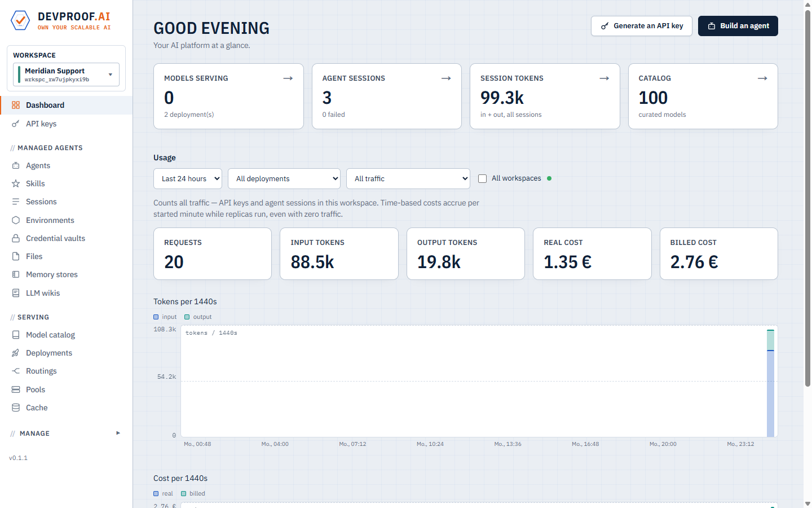Click the Files document icon
This screenshot has height=508, width=812.
point(16,256)
